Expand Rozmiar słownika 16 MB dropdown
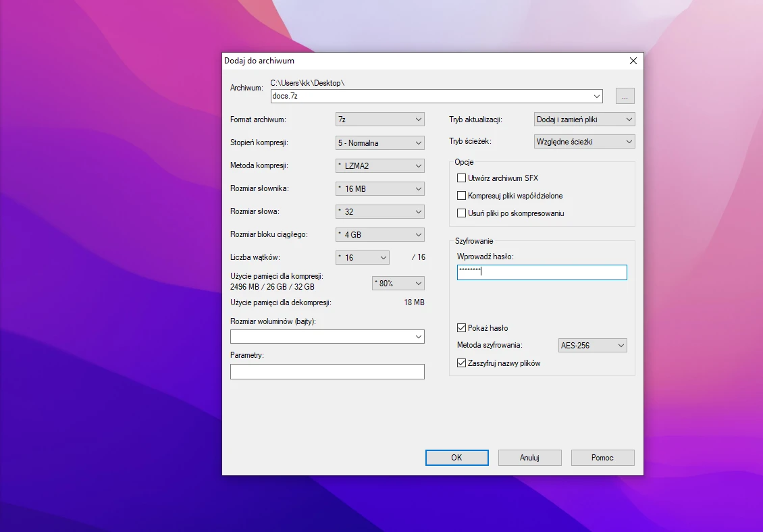This screenshot has height=532, width=763. [x=380, y=189]
